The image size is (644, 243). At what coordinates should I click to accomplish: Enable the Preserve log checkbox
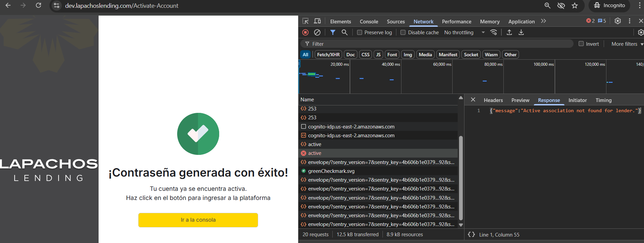click(x=360, y=33)
